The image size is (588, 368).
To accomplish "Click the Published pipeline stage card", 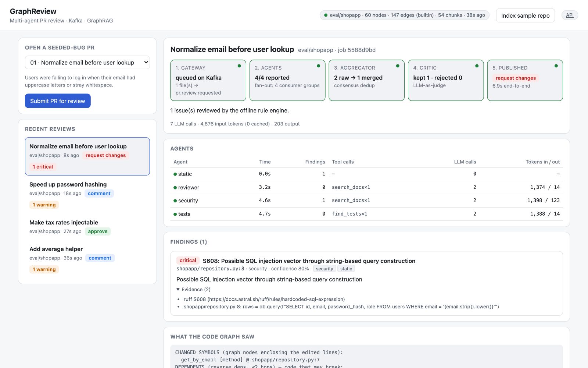I will pos(525,80).
